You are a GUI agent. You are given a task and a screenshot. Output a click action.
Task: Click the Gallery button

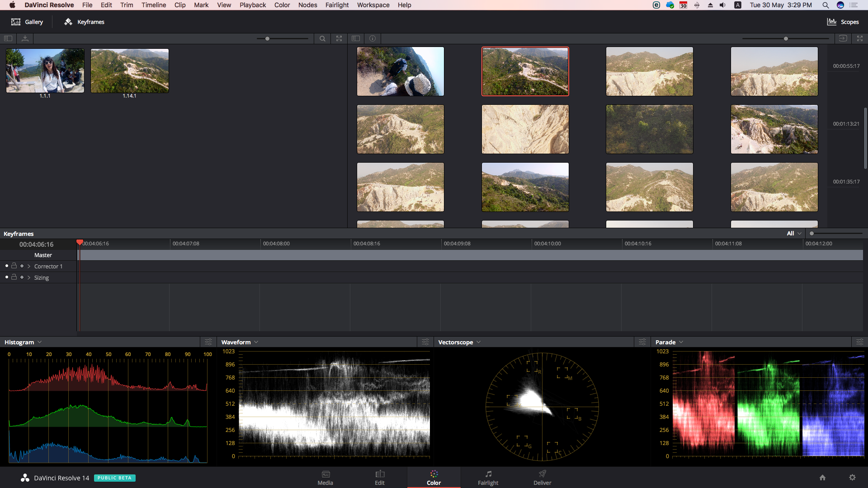coord(27,22)
